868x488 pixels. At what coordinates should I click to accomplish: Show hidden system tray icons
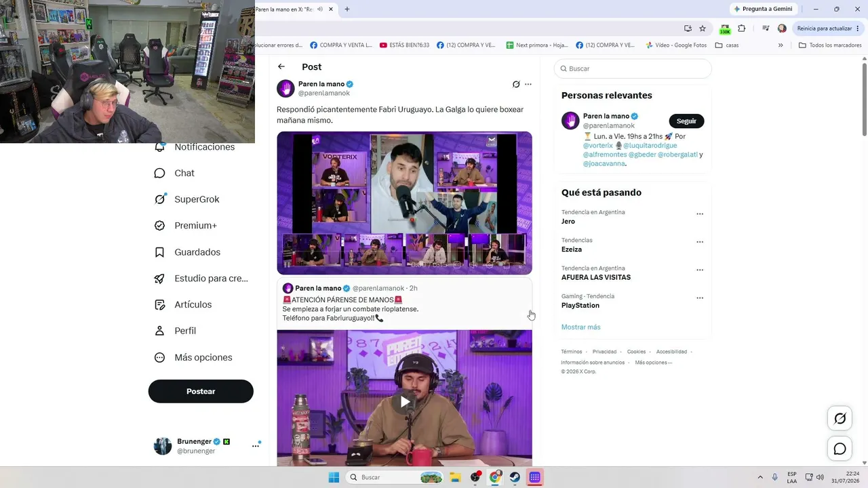pyautogui.click(x=759, y=477)
